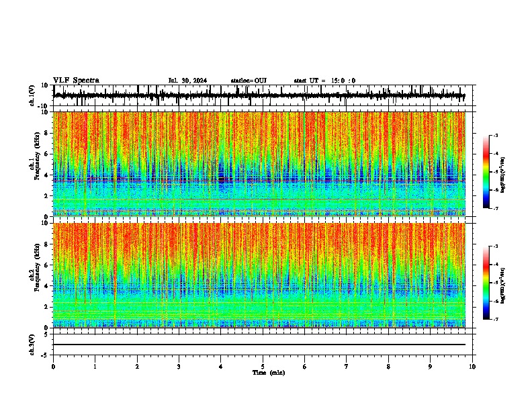This screenshot has height=411, width=532.
Task: Click the "-7" label on ch.2 color bar
Action: [x=496, y=319]
